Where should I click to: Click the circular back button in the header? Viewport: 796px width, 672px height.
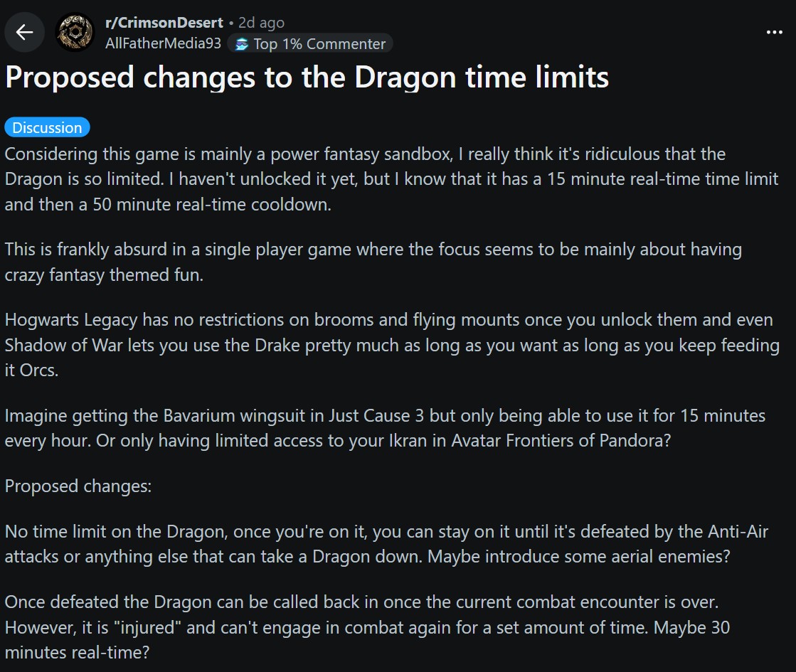tap(24, 32)
